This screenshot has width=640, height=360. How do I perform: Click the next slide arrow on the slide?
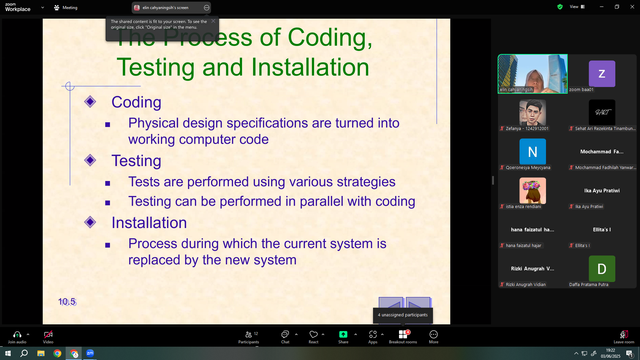coord(418,304)
